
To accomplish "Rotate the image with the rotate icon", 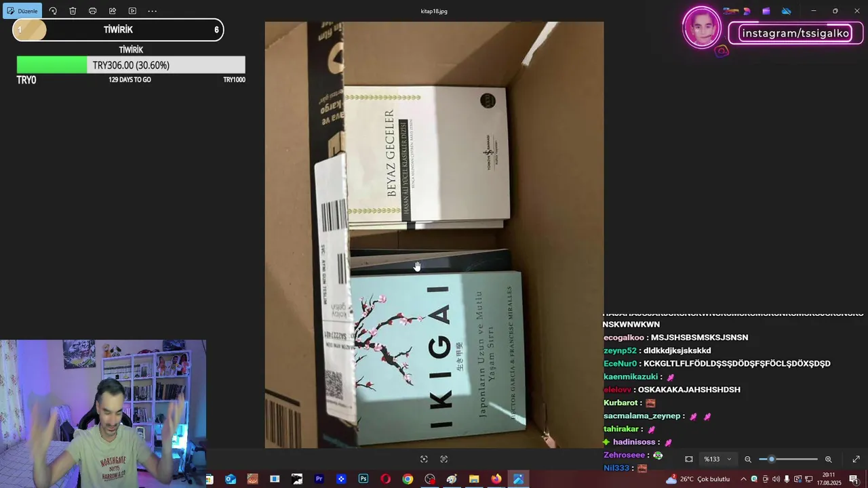I will (53, 11).
